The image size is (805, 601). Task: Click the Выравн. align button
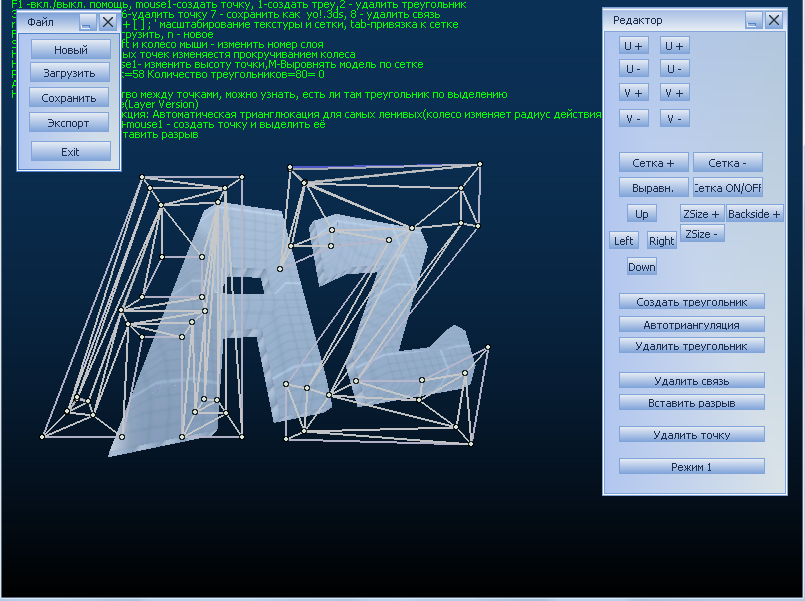coord(653,187)
